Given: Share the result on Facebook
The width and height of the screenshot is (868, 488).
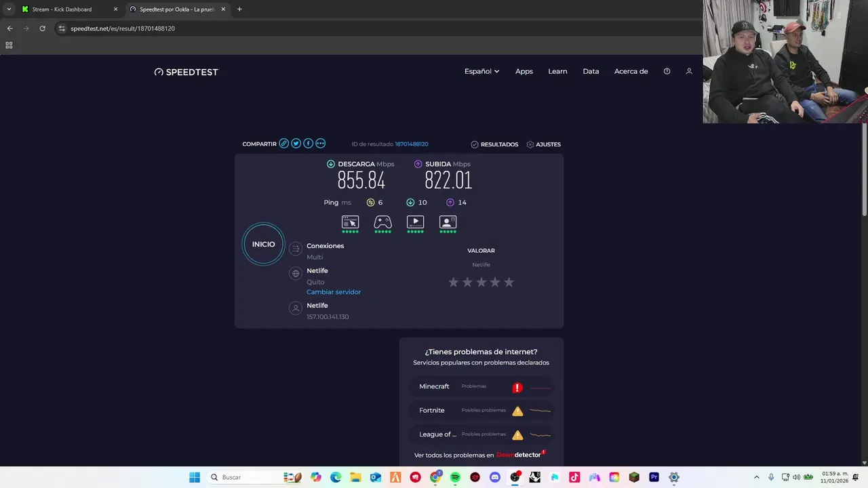Looking at the screenshot, I should (x=308, y=144).
